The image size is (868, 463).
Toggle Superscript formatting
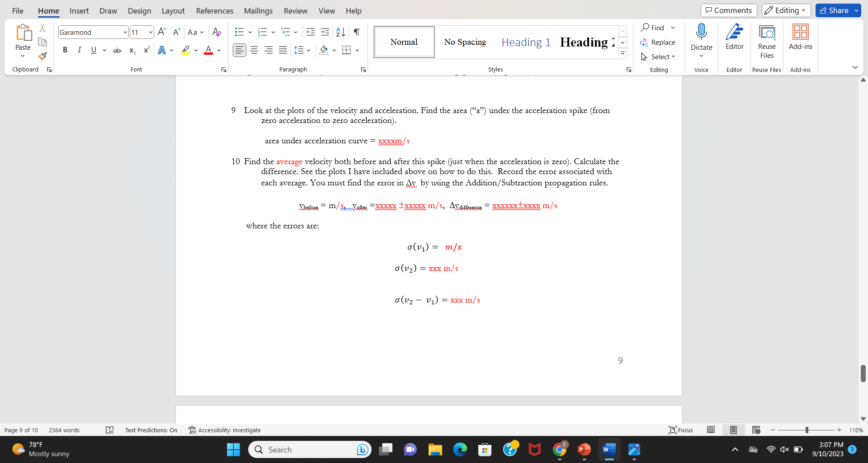pyautogui.click(x=146, y=50)
